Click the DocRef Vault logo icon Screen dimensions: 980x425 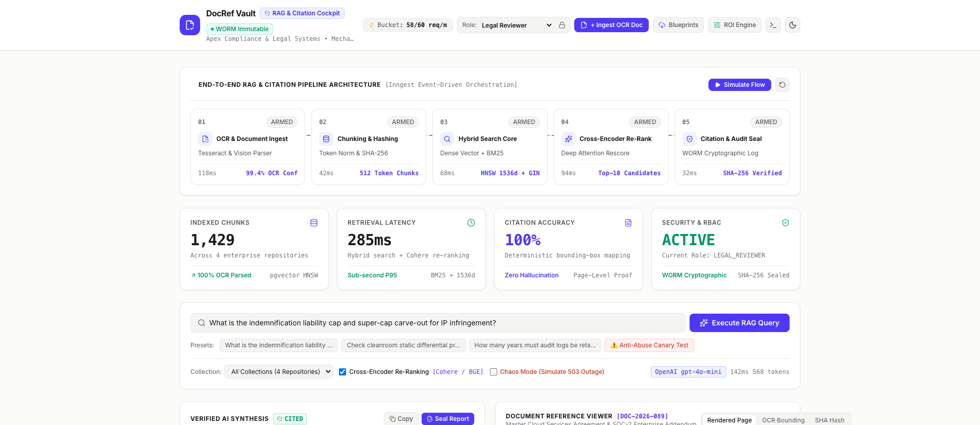pyautogui.click(x=190, y=25)
